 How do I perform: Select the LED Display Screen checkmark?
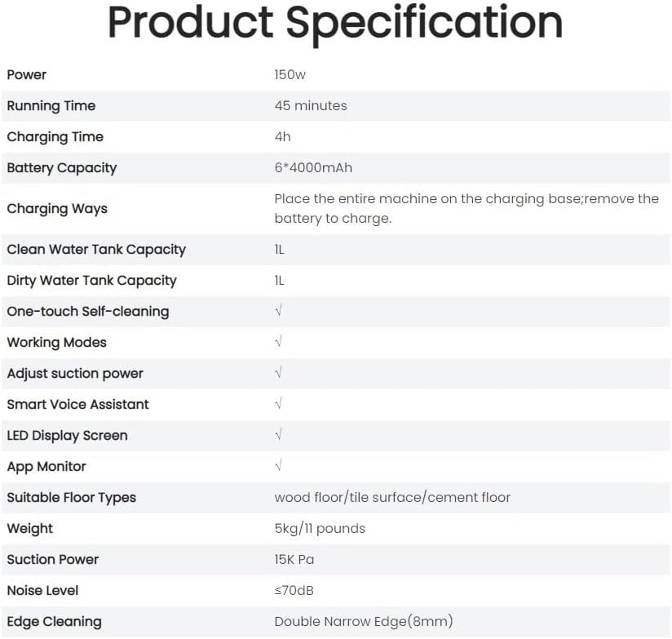pyautogui.click(x=279, y=435)
